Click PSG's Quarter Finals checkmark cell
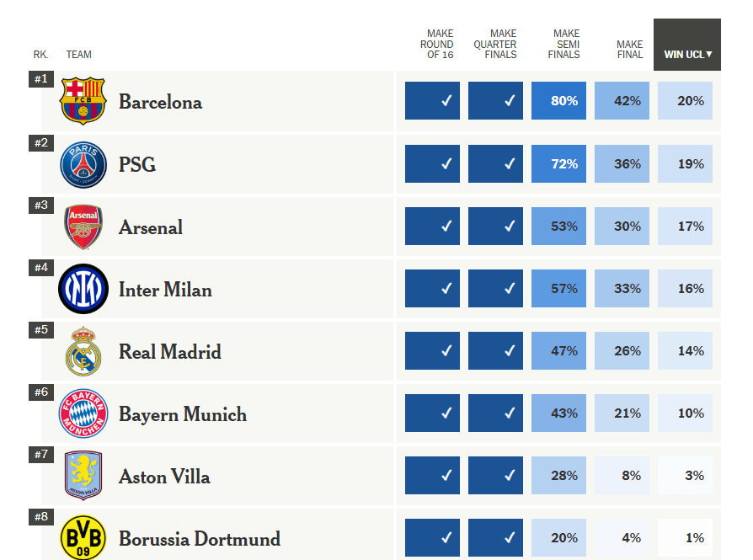 coord(495,164)
